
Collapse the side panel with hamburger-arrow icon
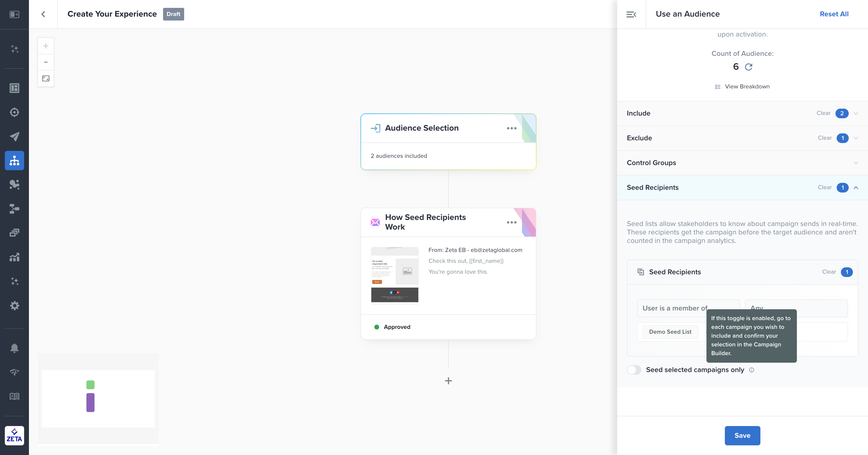click(631, 14)
